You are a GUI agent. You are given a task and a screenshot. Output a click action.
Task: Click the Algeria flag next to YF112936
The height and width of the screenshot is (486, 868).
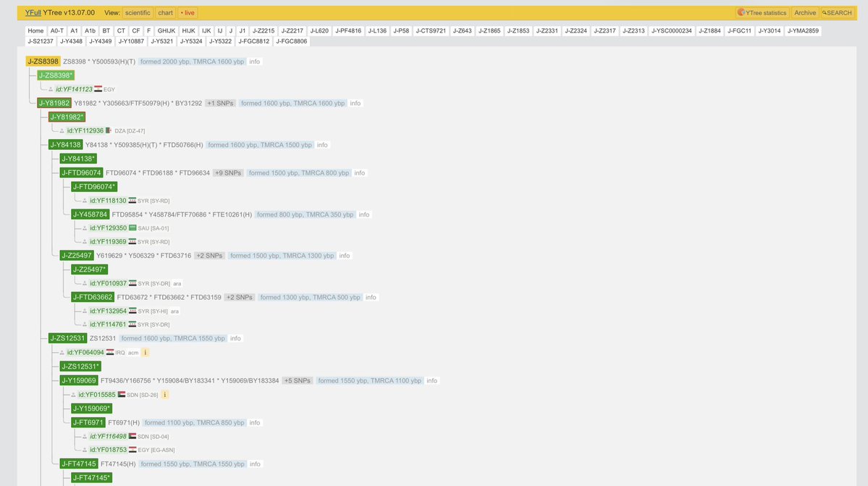(x=109, y=130)
